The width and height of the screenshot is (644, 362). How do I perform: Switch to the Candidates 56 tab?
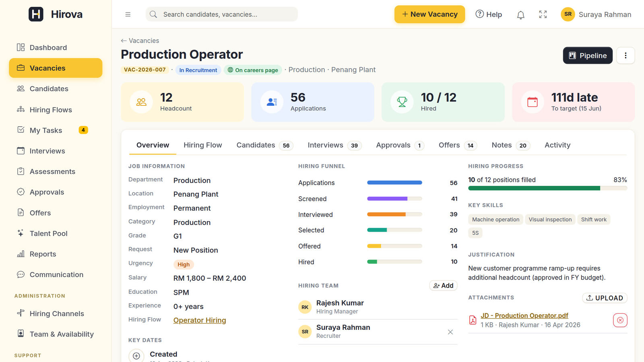[264, 145]
